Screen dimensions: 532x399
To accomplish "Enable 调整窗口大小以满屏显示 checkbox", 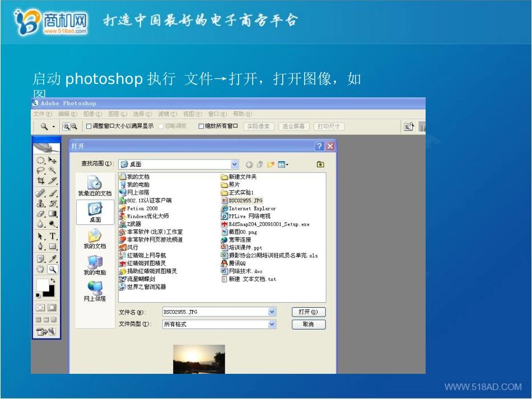I will (88, 126).
